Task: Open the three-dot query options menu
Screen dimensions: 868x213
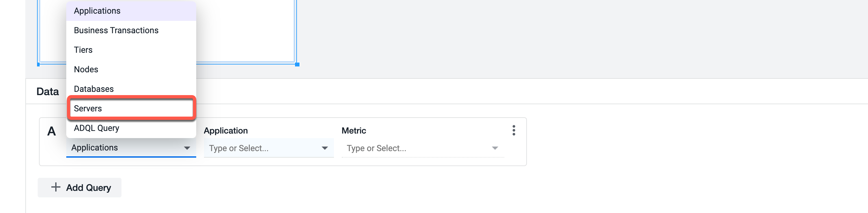Action: [x=514, y=130]
